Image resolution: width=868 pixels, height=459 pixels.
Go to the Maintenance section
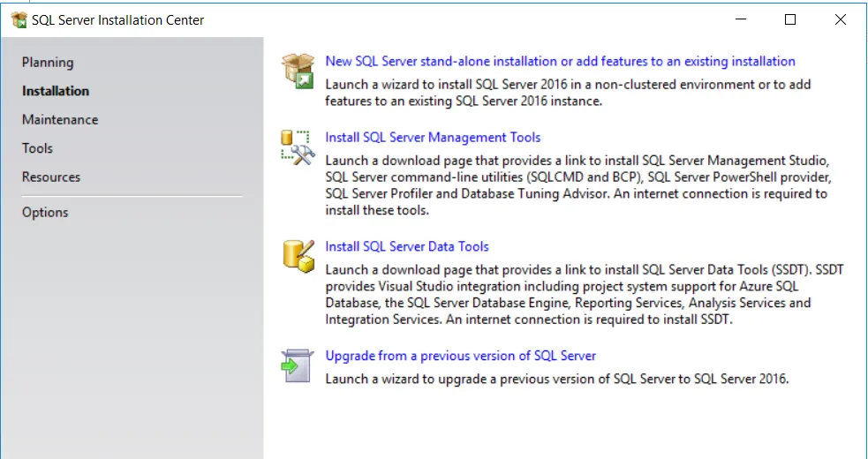click(x=60, y=119)
